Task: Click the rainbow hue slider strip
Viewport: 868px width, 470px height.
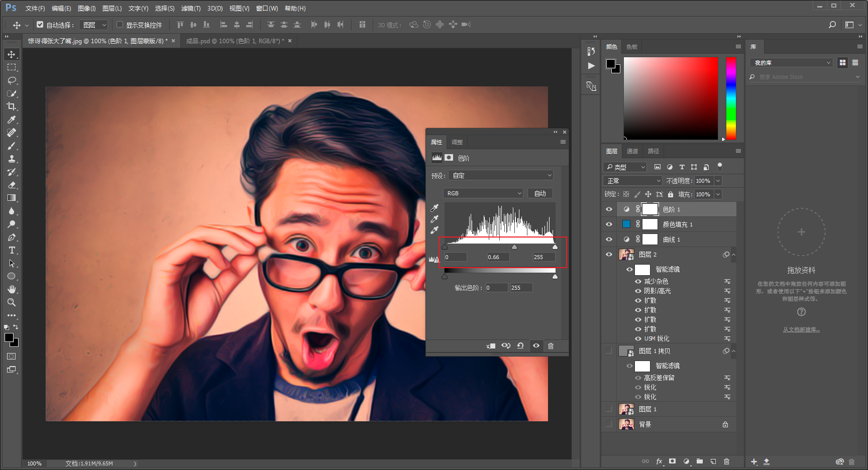Action: coord(731,98)
